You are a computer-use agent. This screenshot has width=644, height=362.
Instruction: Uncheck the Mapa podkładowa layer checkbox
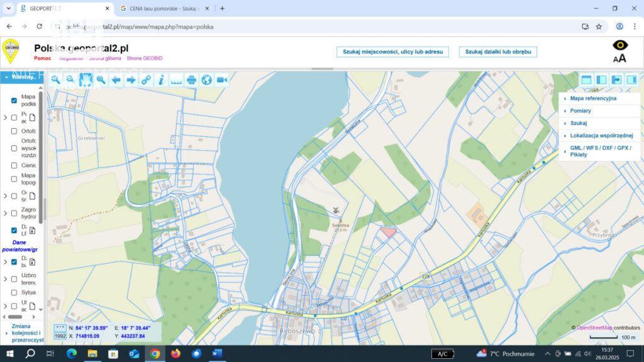point(14,101)
